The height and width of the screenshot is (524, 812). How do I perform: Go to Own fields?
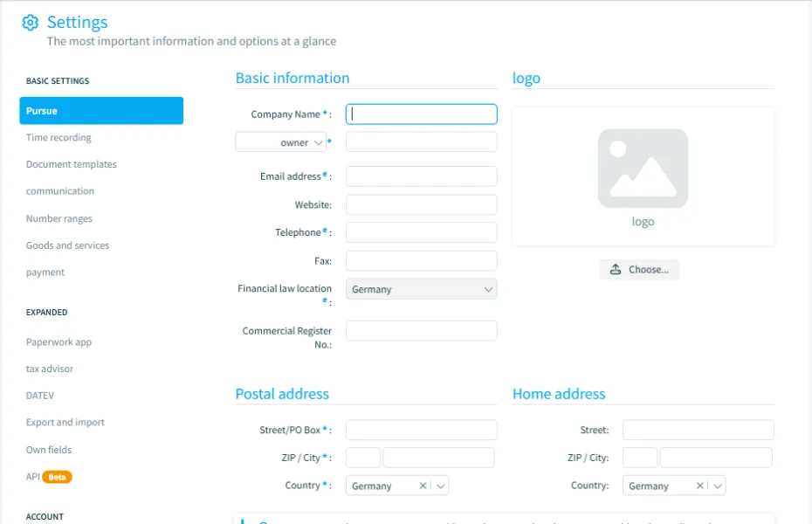[x=49, y=450]
